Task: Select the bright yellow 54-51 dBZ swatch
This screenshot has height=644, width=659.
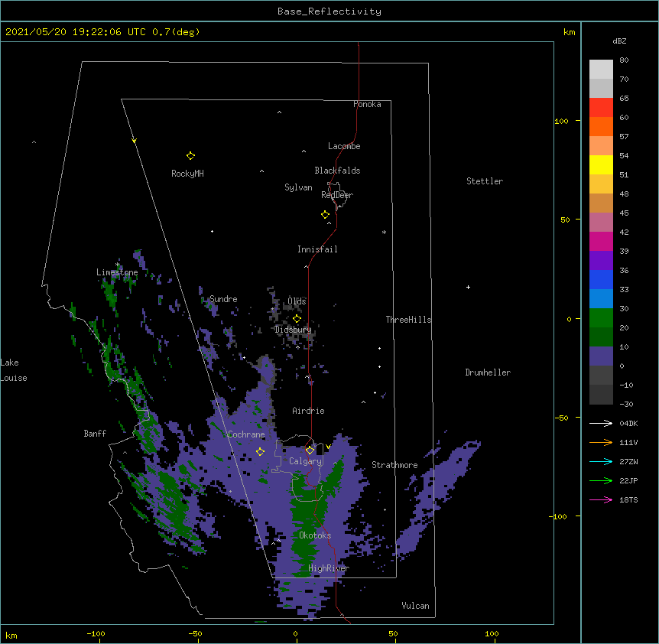Action: click(601, 164)
